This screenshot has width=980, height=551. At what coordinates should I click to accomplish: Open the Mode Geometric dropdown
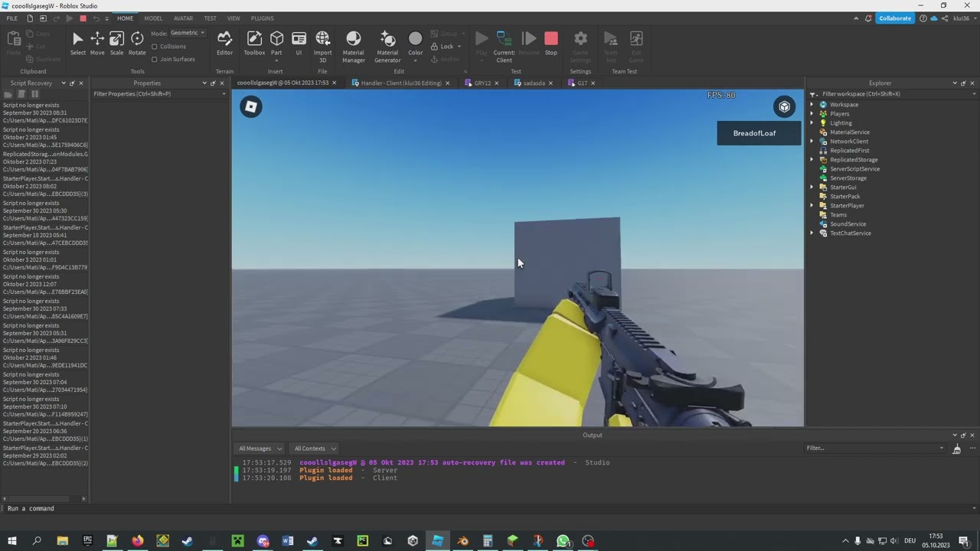coord(188,33)
